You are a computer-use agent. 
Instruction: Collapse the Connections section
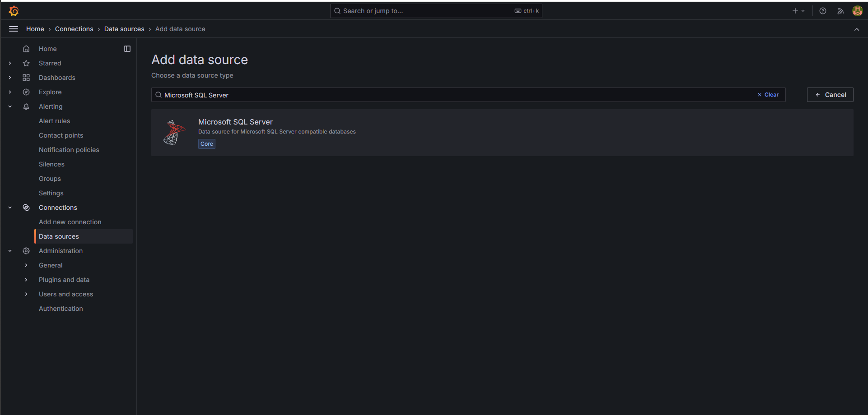click(10, 207)
